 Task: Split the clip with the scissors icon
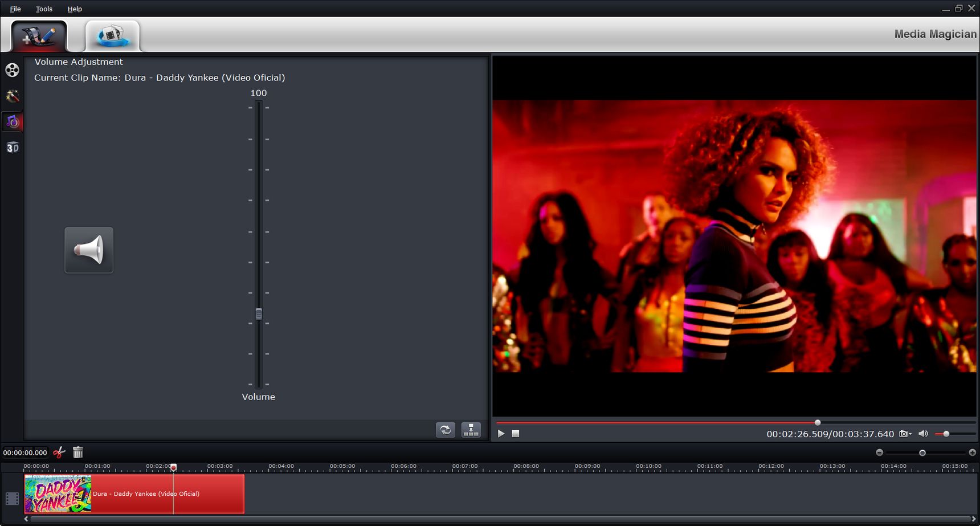tap(59, 452)
